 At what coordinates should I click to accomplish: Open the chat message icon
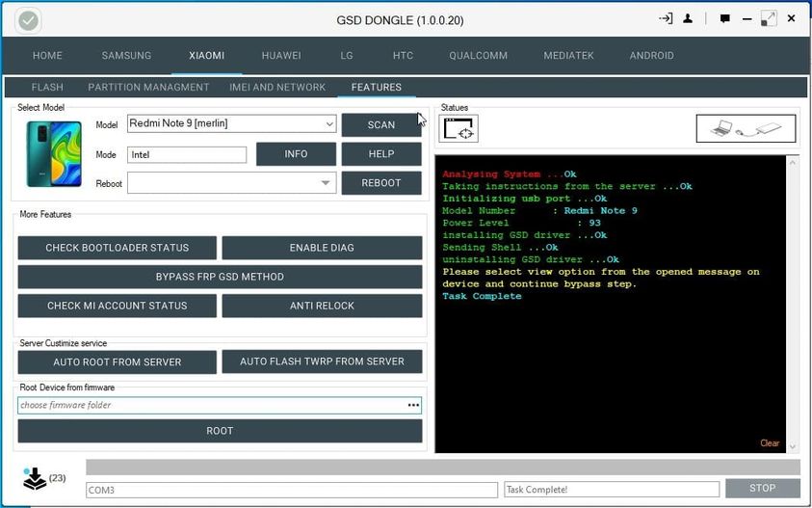coord(724,18)
